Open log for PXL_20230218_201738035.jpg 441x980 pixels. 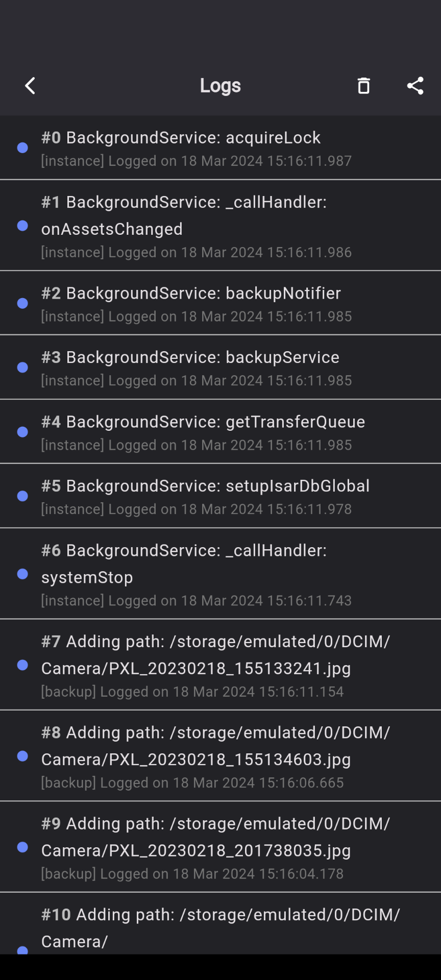click(x=220, y=847)
